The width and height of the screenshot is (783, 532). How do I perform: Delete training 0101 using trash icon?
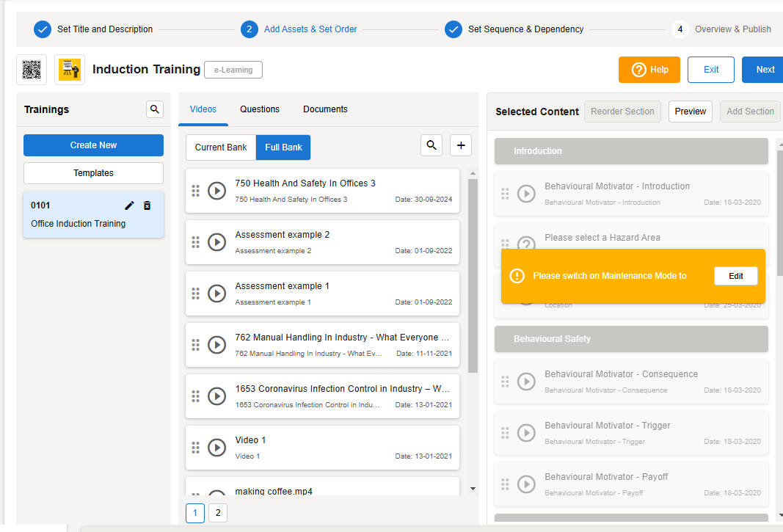click(x=147, y=205)
